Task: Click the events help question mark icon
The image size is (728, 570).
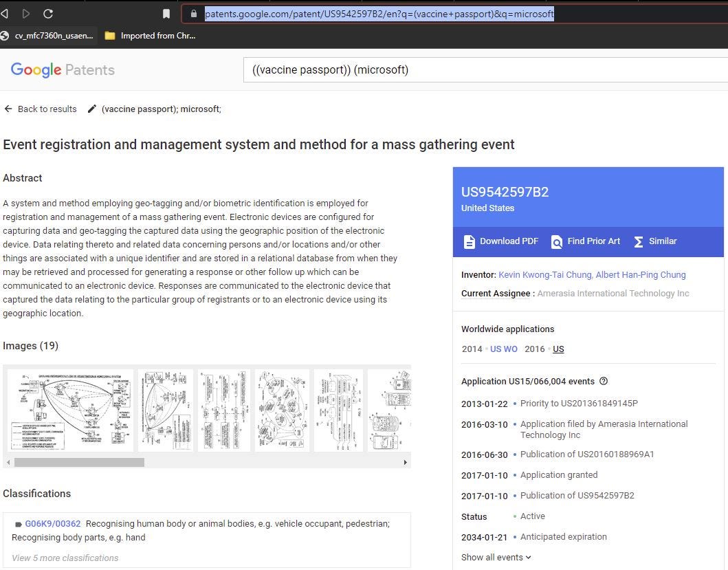Action: coord(603,381)
